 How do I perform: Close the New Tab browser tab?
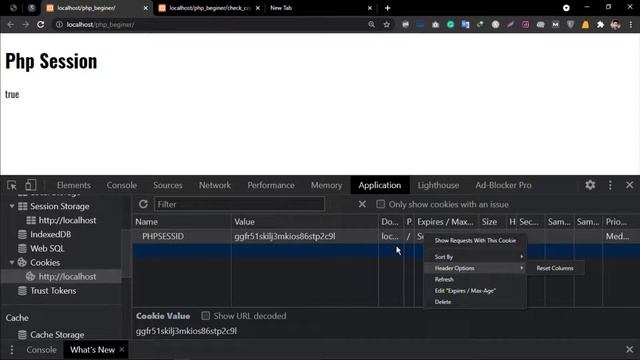click(370, 8)
